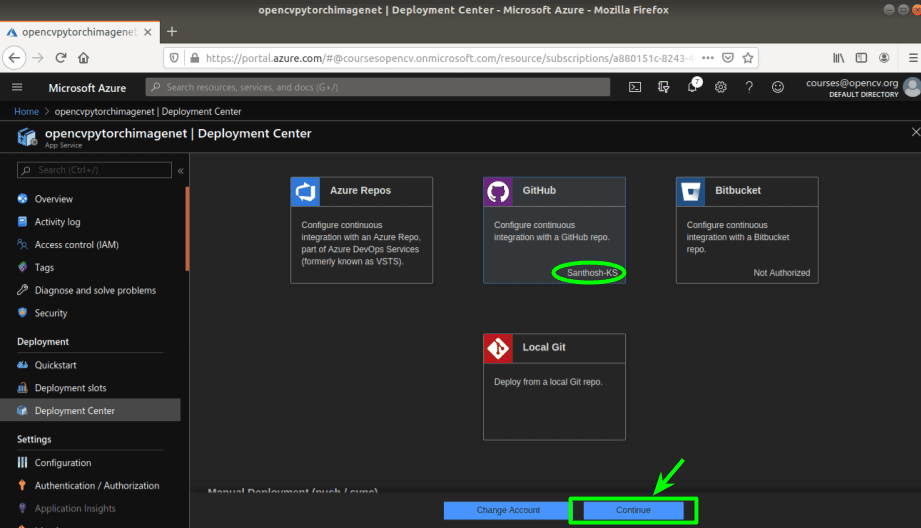This screenshot has height=528, width=921.
Task: Collapse the sidebar with double chevron
Action: coord(180,170)
